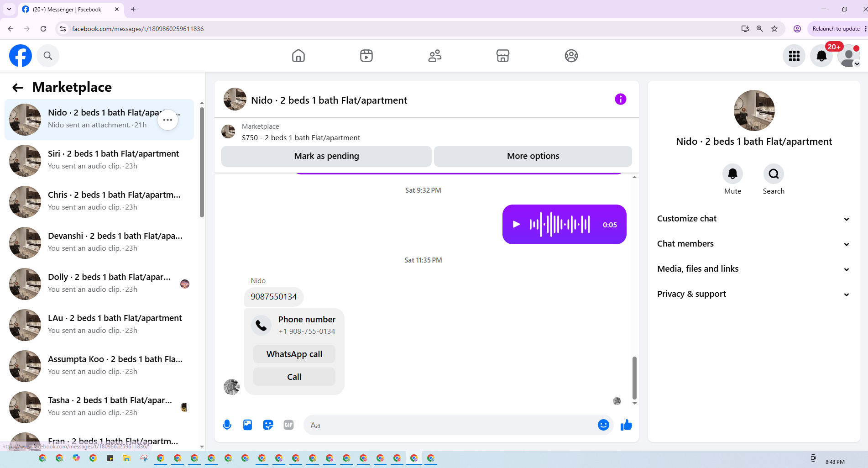Open the Reels video tab
The width and height of the screenshot is (868, 468).
click(366, 56)
